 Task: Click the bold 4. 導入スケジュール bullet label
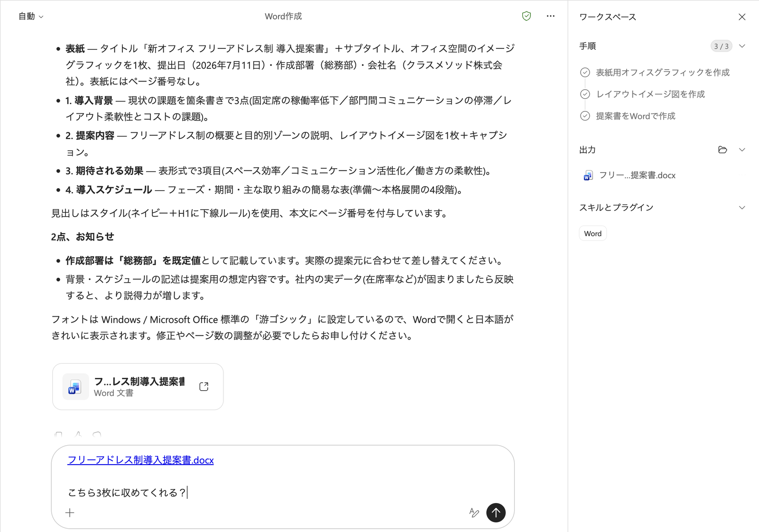pyautogui.click(x=109, y=190)
